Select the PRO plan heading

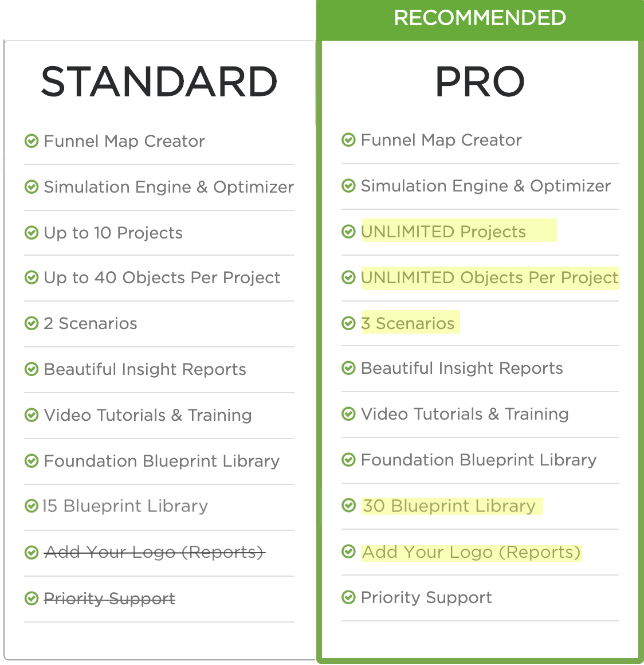[480, 81]
